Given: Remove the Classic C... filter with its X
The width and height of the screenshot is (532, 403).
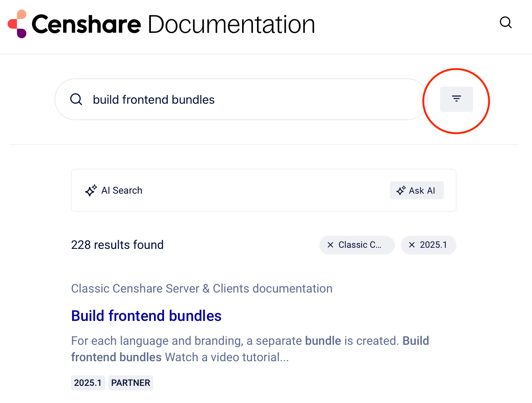Looking at the screenshot, I should click(330, 245).
